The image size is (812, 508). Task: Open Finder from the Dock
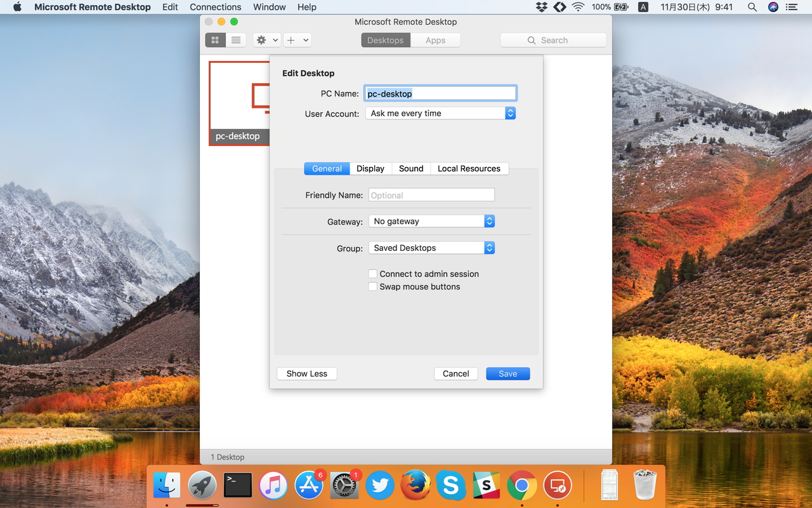[x=167, y=486]
